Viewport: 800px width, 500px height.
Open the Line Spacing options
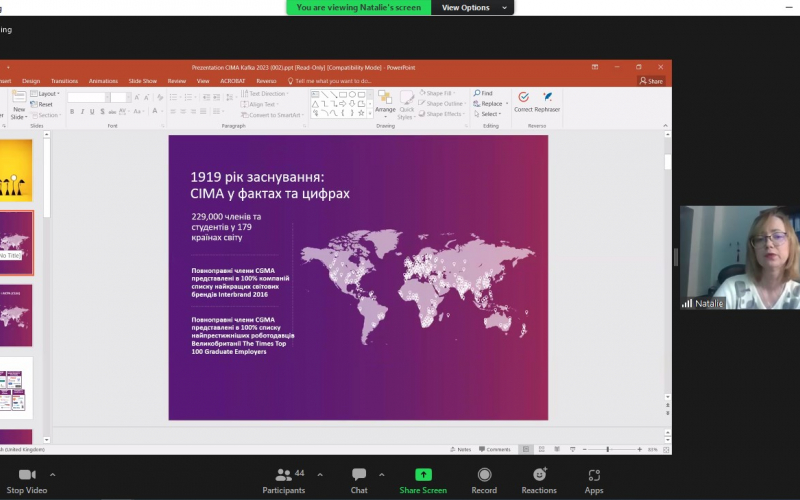coord(230,97)
